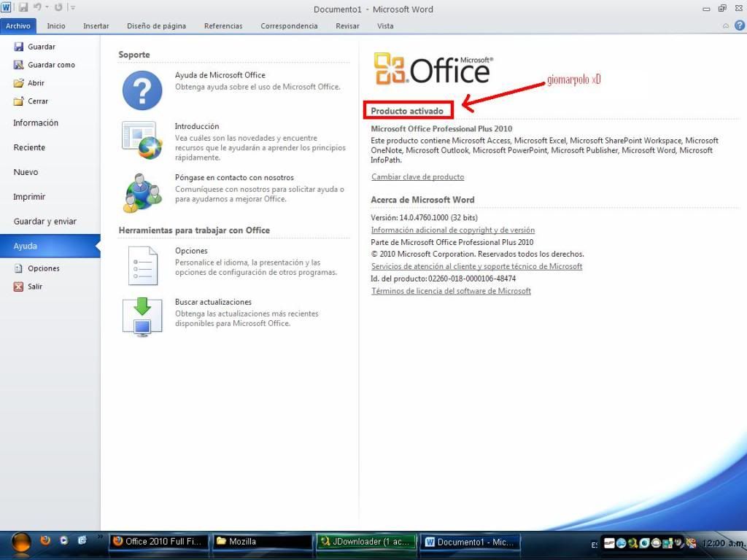Click Póngase en contacto con nosotros
The image size is (747, 560).
234,178
